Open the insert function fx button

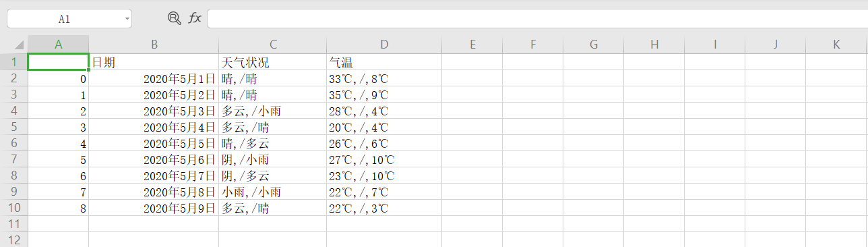[x=195, y=19]
